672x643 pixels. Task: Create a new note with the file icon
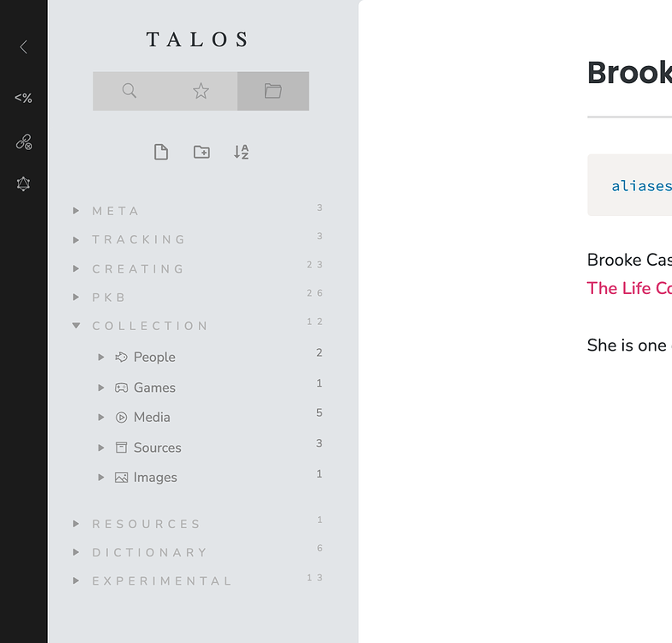click(161, 153)
